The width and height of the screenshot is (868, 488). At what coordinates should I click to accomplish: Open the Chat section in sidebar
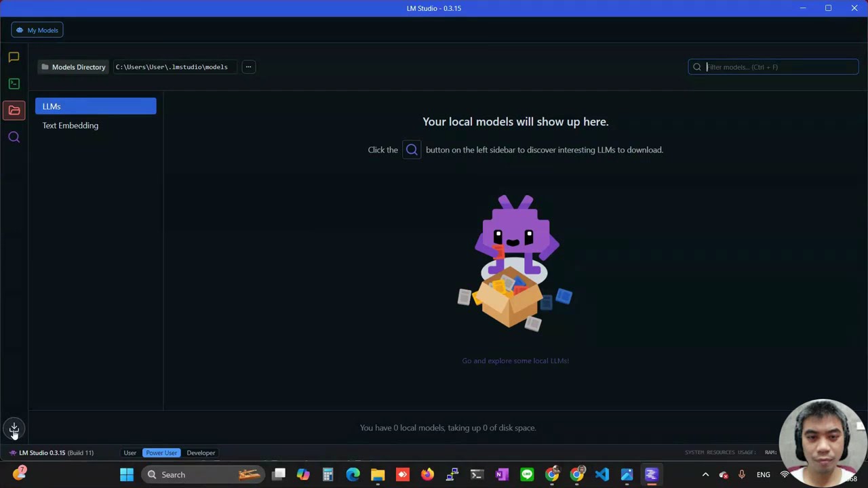point(14,58)
